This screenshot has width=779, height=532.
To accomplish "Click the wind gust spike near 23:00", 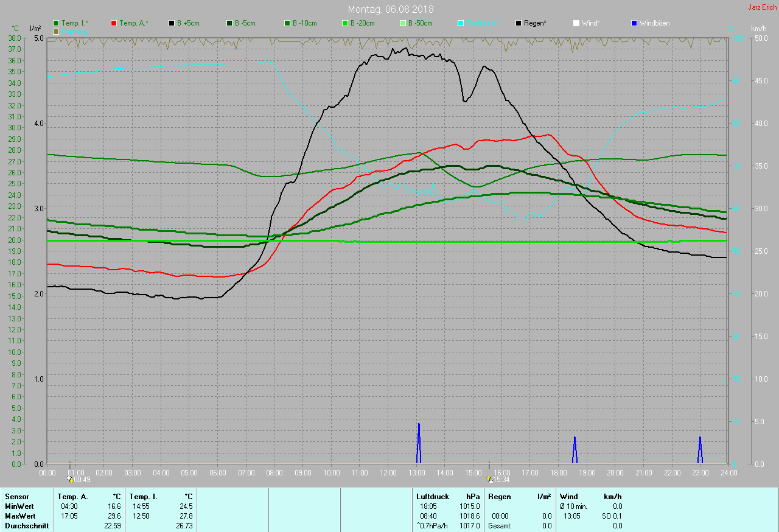I will click(700, 450).
